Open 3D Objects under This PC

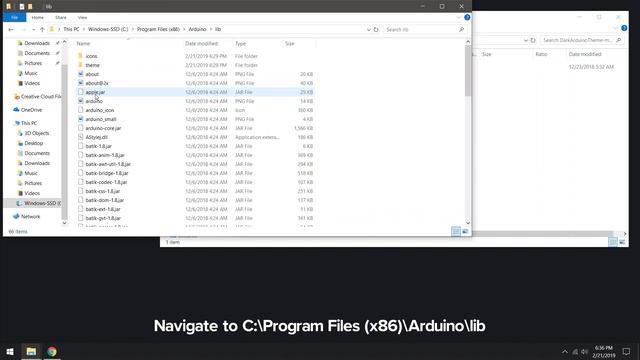click(x=37, y=133)
